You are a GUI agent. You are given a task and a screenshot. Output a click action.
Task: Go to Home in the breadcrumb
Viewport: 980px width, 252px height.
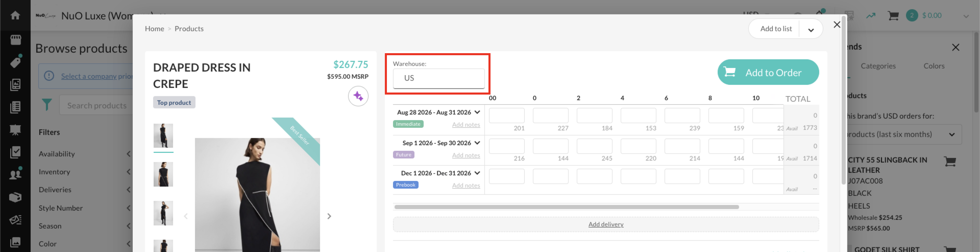pos(154,29)
